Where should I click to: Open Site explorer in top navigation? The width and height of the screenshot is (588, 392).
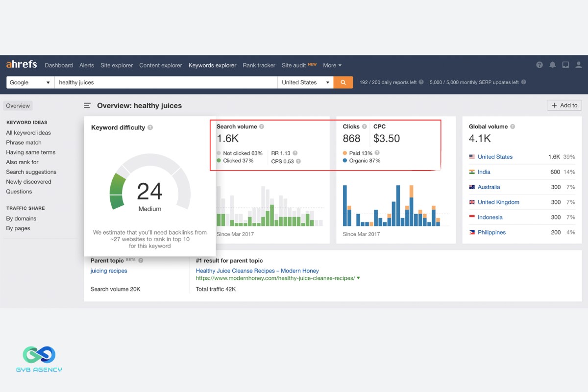point(117,65)
